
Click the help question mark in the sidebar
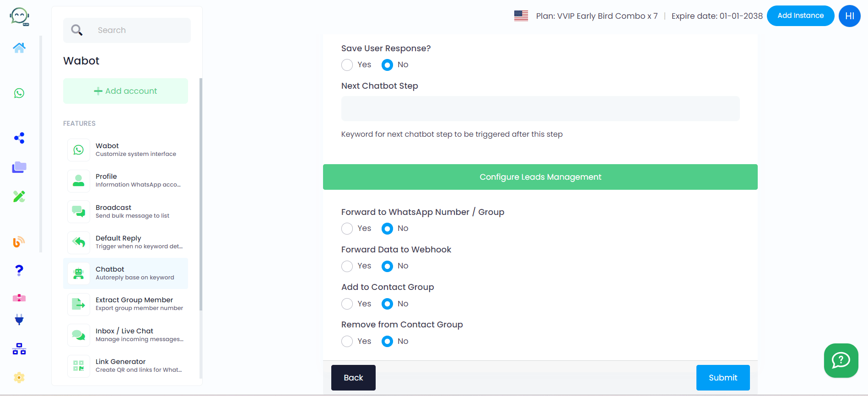(19, 270)
